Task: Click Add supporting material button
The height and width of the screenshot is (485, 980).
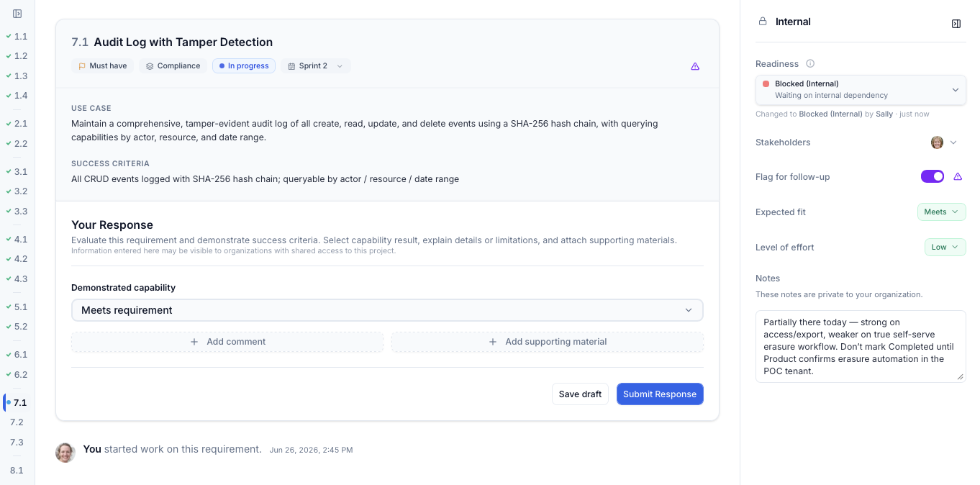Action: [x=548, y=342]
